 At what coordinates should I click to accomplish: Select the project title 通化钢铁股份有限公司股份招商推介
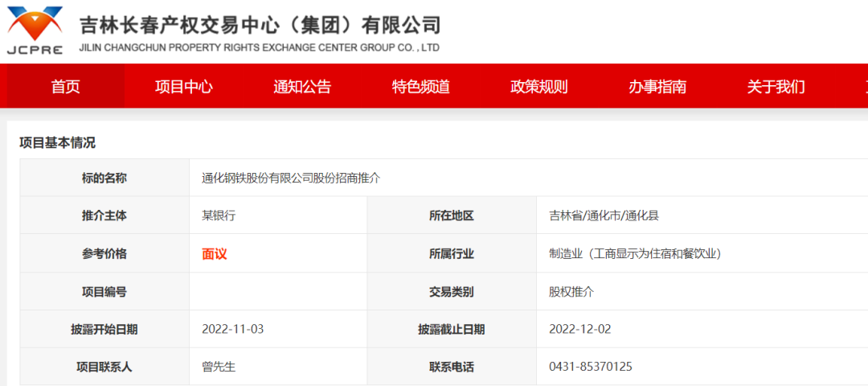click(291, 178)
